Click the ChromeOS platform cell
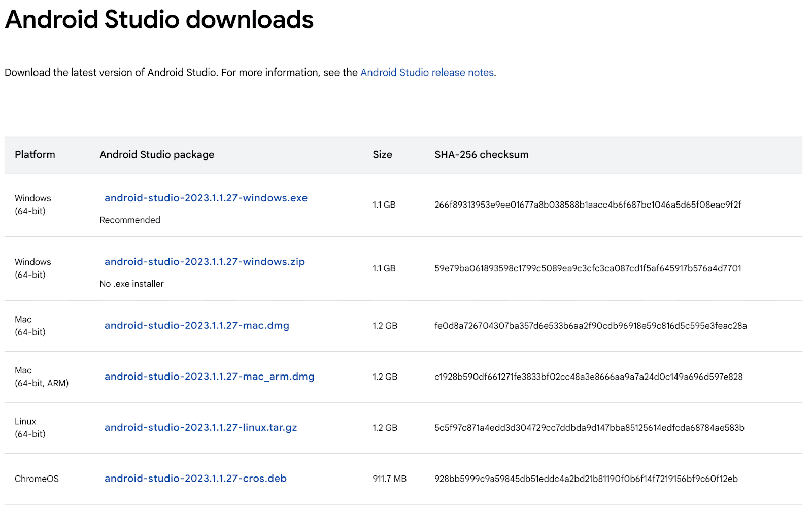This screenshot has height=511, width=812. [x=37, y=479]
